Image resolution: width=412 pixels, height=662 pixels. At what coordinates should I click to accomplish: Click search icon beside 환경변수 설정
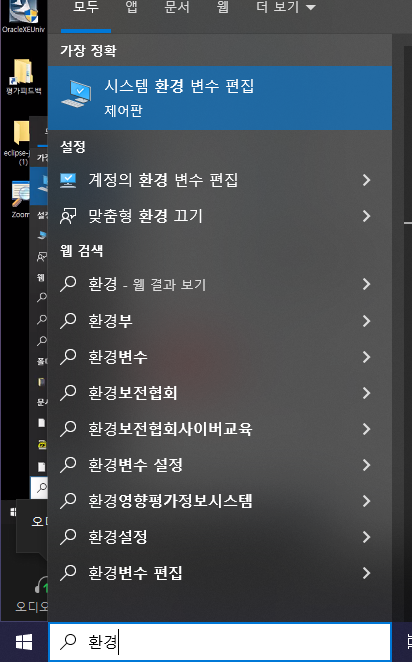pyautogui.click(x=68, y=465)
